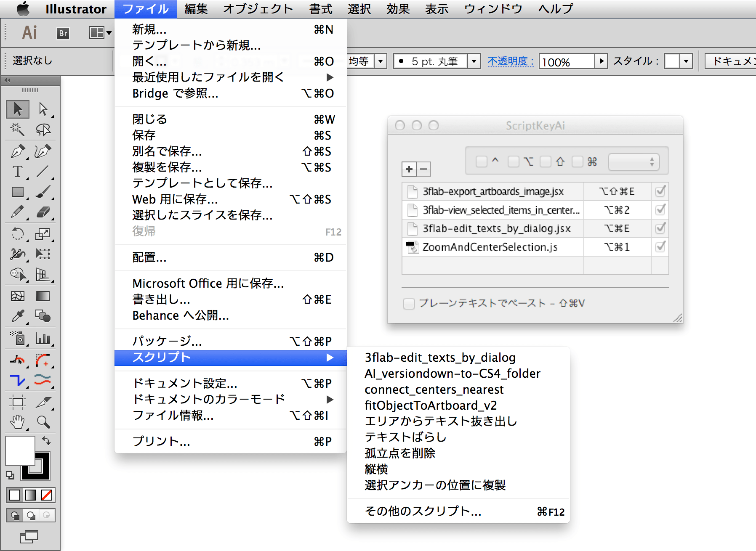Click the 不透明度 opacity link
This screenshot has width=756, height=551.
coord(511,61)
